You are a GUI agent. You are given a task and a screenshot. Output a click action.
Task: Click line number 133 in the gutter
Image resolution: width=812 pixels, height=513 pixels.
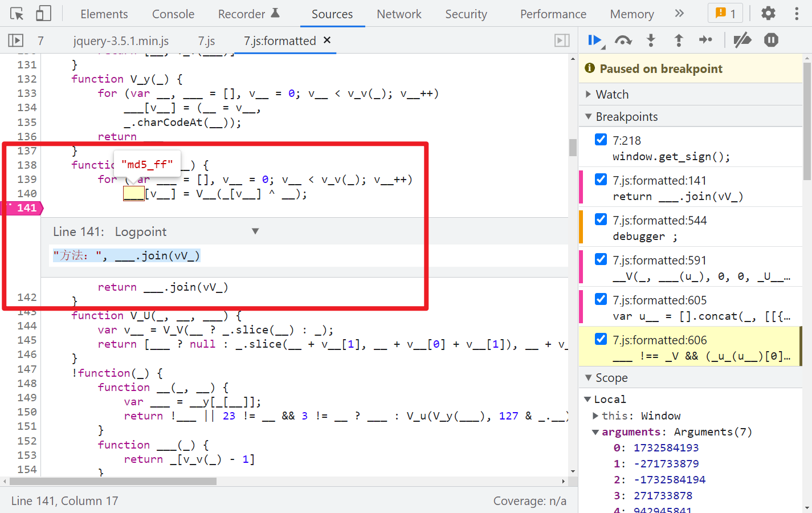[27, 93]
